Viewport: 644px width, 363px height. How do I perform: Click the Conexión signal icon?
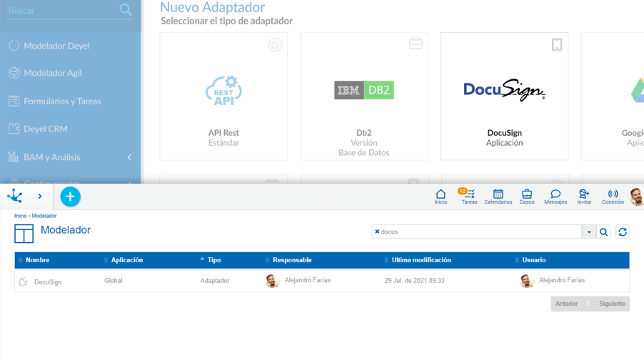613,197
